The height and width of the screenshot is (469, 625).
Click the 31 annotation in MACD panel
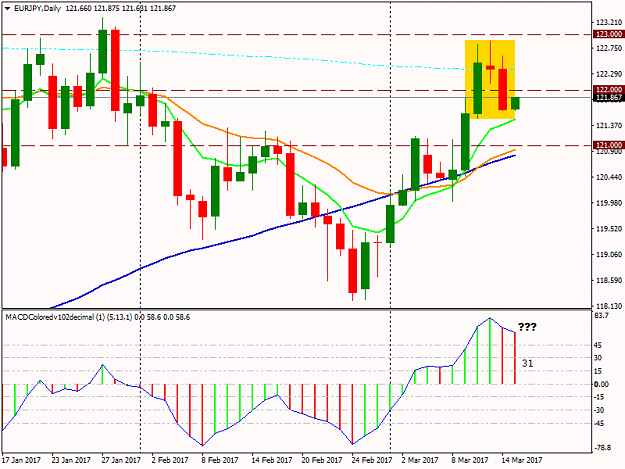pos(527,363)
